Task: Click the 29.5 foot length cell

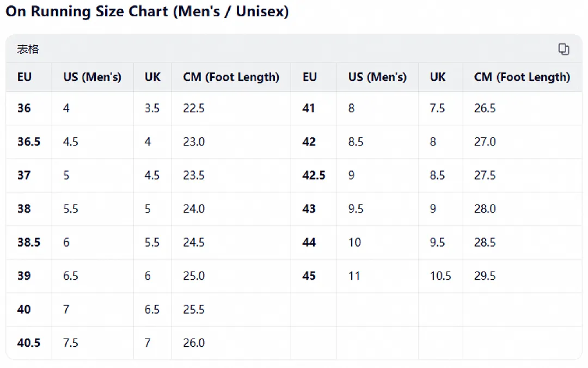Action: click(x=485, y=275)
